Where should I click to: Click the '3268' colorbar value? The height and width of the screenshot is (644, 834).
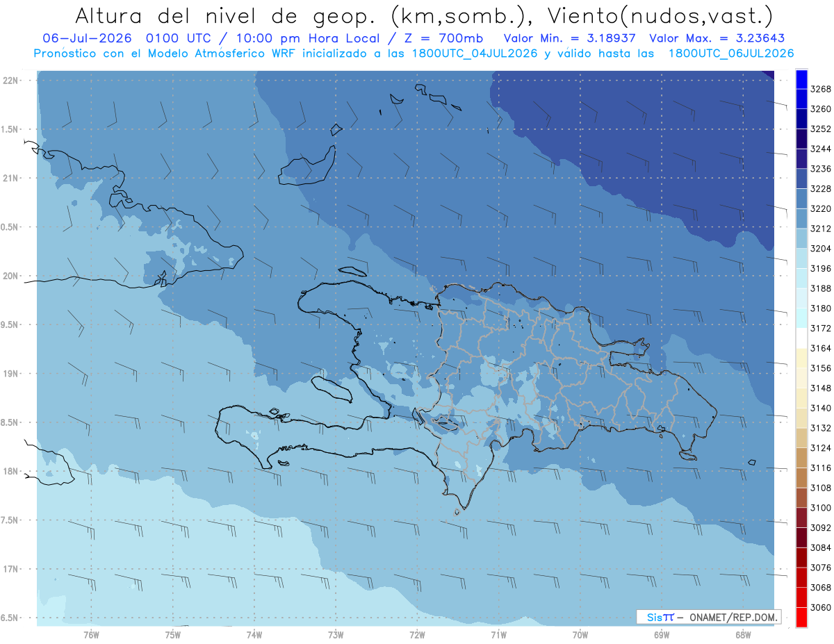(821, 90)
